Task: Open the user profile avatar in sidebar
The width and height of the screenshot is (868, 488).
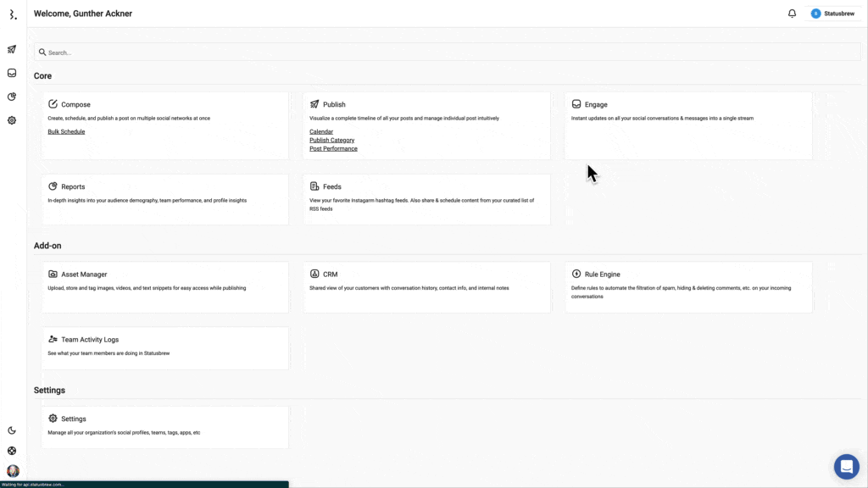Action: click(x=13, y=471)
